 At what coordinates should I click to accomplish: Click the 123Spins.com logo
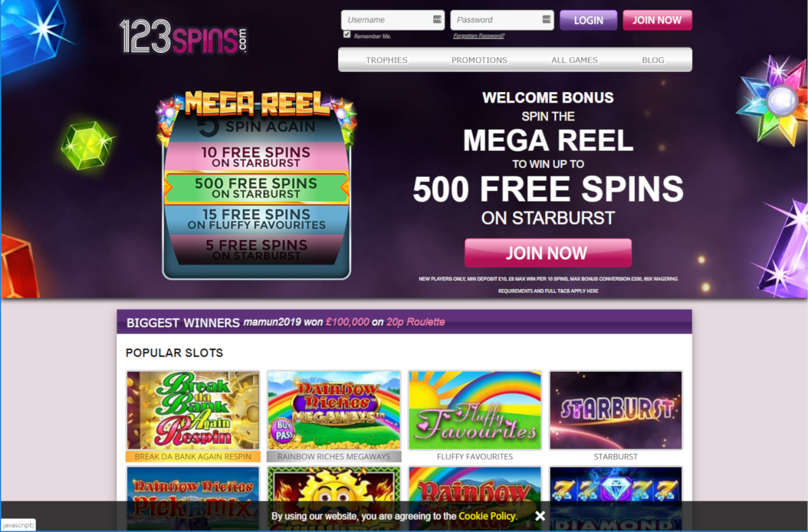click(183, 37)
